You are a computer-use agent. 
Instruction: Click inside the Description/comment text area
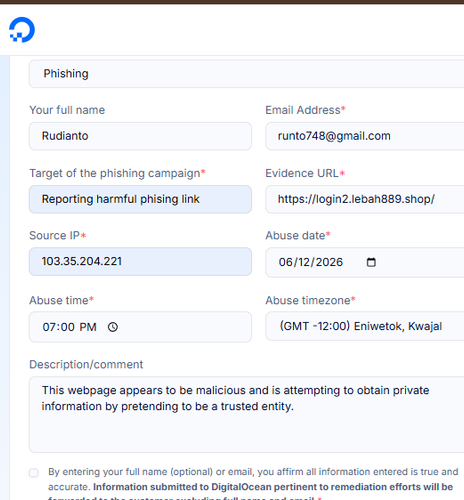pyautogui.click(x=246, y=414)
